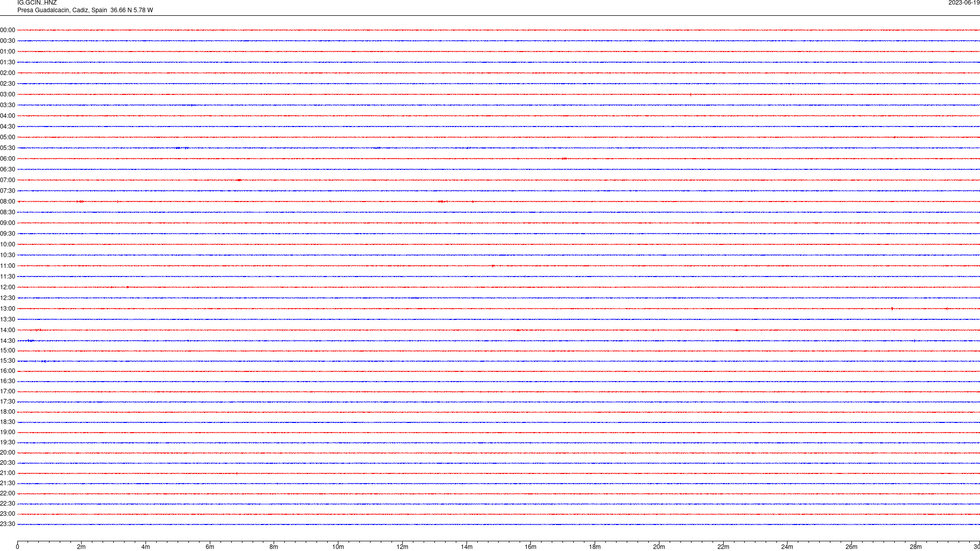Select the 20:00 time row label
980x551 pixels.
click(x=8, y=453)
